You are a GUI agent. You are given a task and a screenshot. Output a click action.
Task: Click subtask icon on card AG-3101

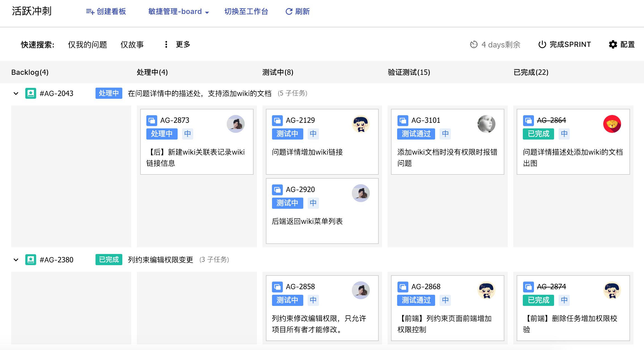pyautogui.click(x=403, y=121)
